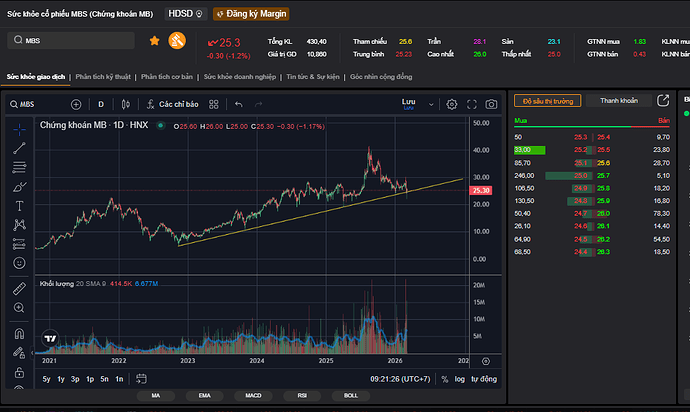
Task: Switch to Phân tích kỹ thuật tab
Action: [x=101, y=76]
